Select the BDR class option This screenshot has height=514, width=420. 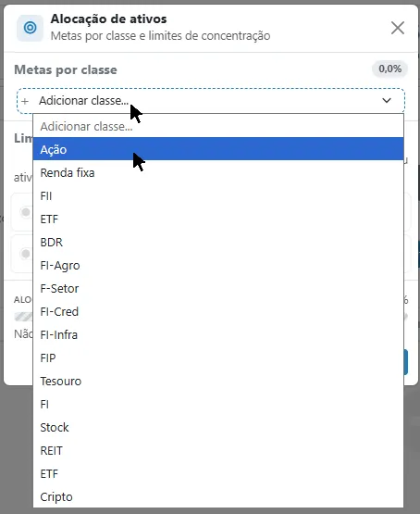(218, 242)
